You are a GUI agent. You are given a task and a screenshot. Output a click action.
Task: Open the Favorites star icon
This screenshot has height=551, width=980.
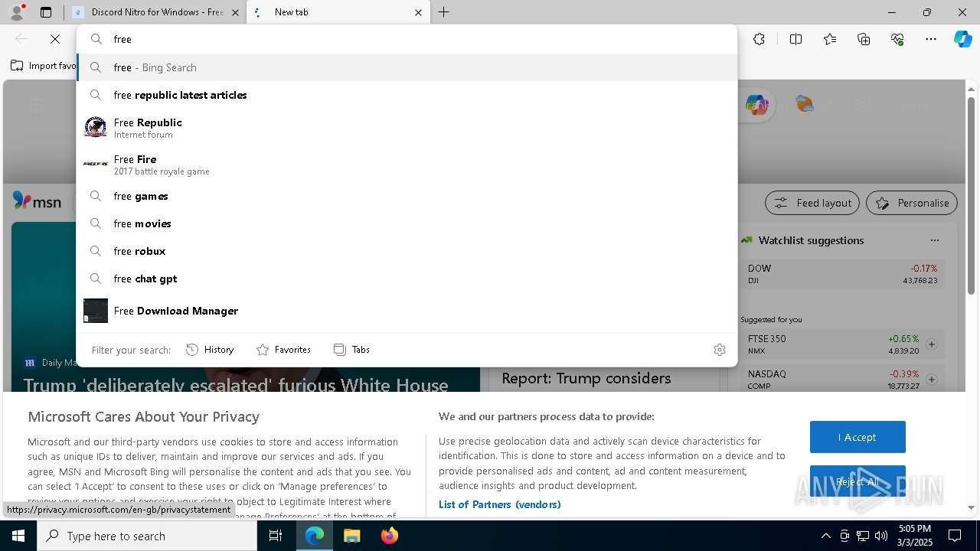point(830,39)
